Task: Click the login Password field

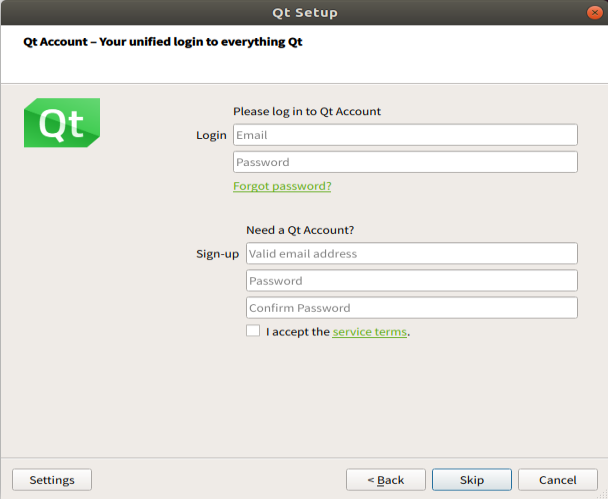Action: tap(405, 162)
